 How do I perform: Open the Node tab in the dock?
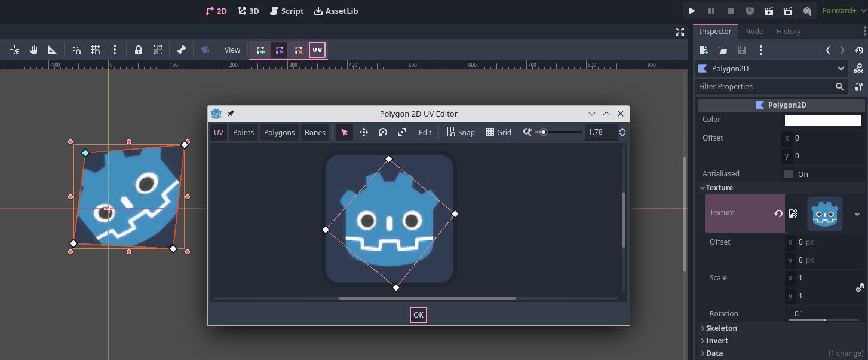coord(754,32)
